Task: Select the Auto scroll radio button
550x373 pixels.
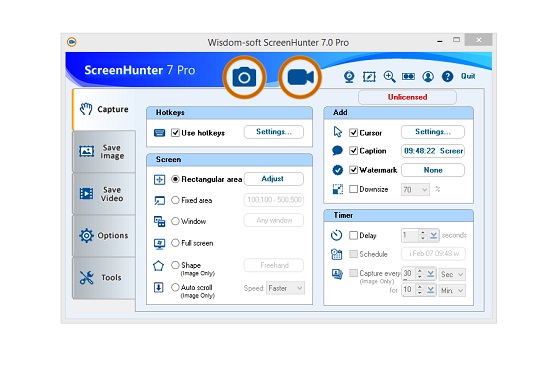Action: click(x=175, y=287)
